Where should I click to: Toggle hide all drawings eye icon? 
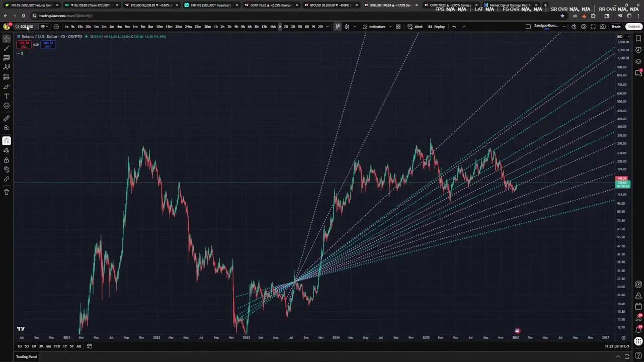7,169
